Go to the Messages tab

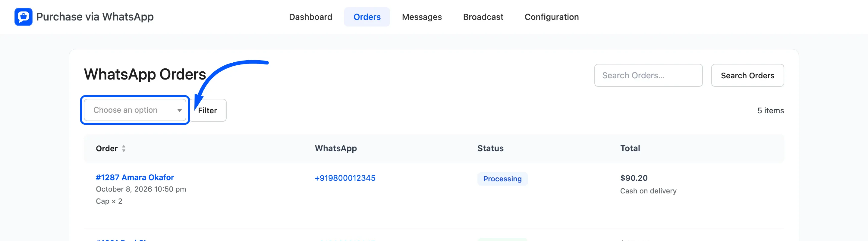pos(422,17)
